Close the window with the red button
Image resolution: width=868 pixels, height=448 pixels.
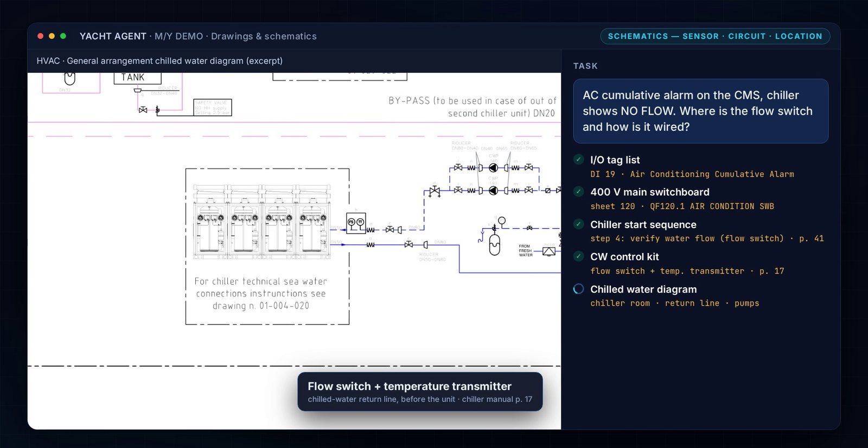[40, 36]
